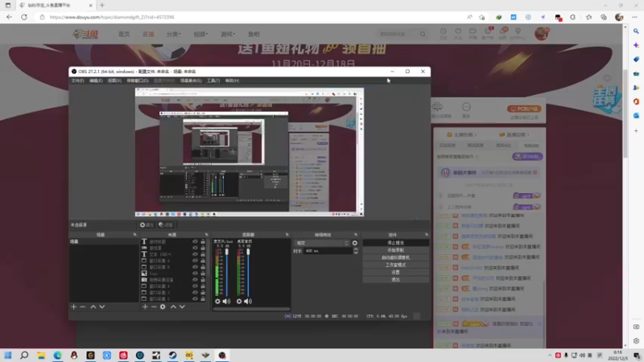
Task: Move source down arrow in Sources toolbar
Action: (x=182, y=306)
